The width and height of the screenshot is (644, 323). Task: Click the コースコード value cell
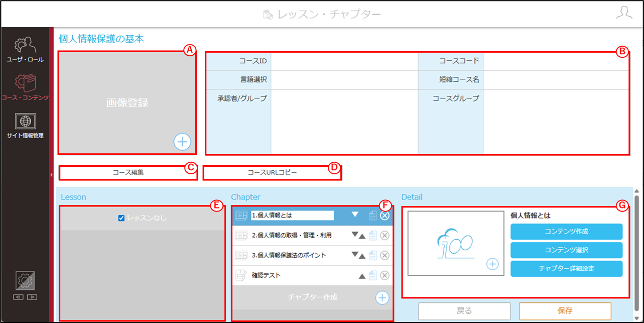coord(555,61)
